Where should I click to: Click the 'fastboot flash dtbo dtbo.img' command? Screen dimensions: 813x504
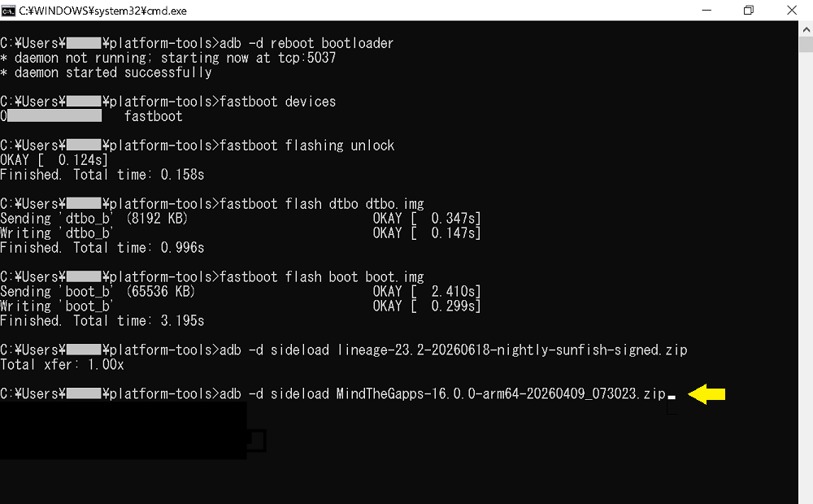pos(321,204)
